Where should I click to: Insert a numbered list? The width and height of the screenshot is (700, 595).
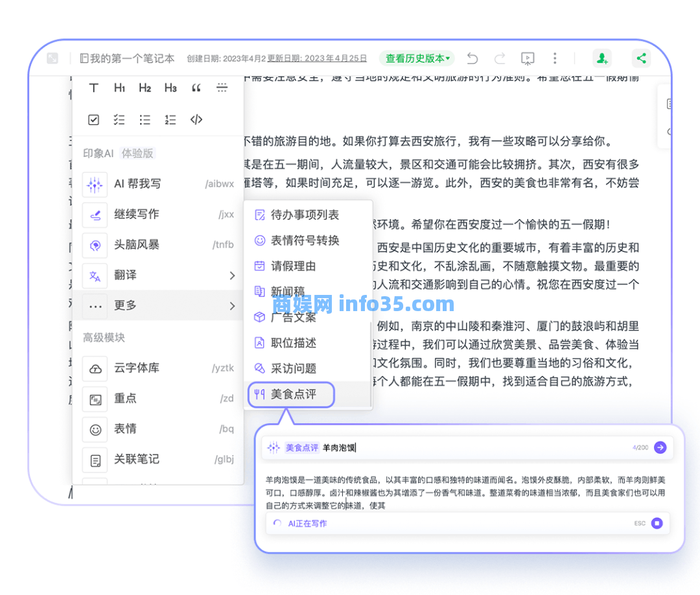170,119
